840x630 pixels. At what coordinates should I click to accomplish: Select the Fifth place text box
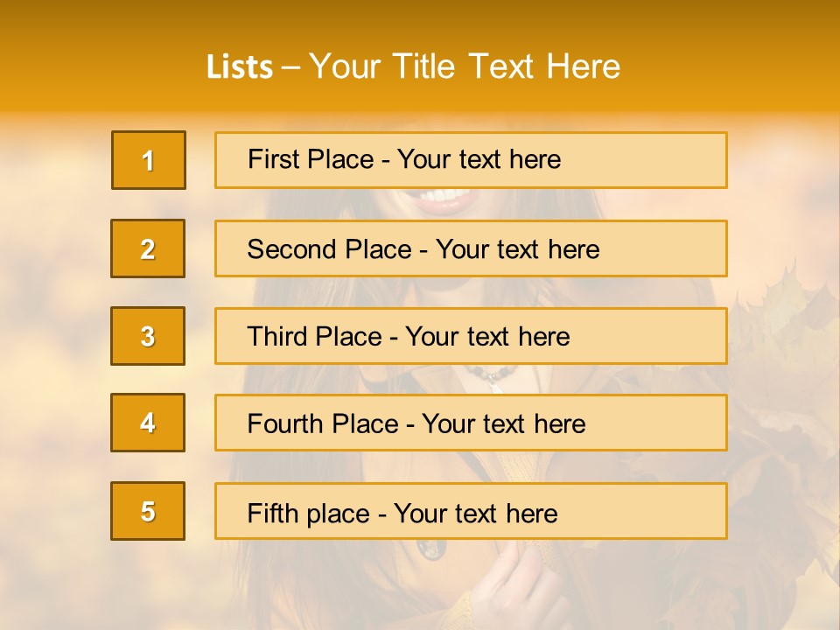click(x=471, y=511)
